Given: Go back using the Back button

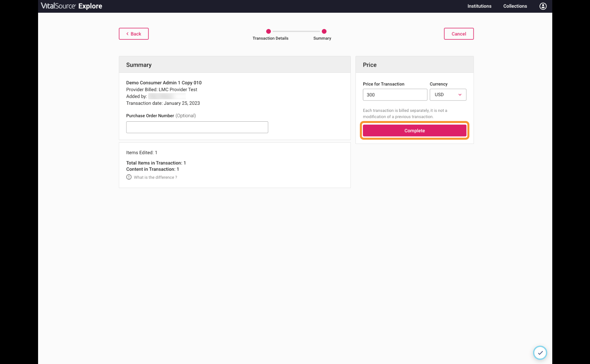Looking at the screenshot, I should 133,34.
